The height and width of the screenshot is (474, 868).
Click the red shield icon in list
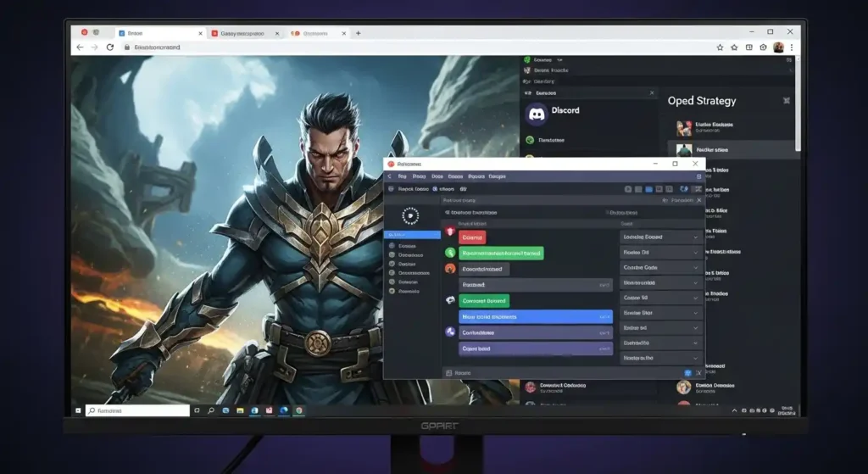tap(450, 231)
